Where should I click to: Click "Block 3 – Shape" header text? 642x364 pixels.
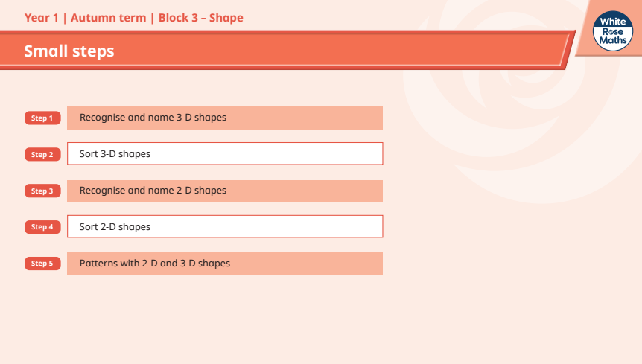200,17
